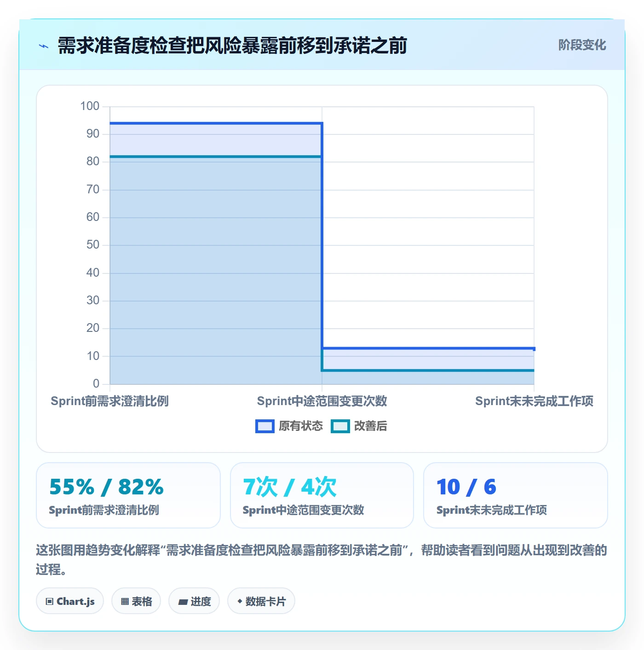Click the Sprint中途范围变更次数 card caption
Viewport: 644px width, 650px height.
pos(303,510)
